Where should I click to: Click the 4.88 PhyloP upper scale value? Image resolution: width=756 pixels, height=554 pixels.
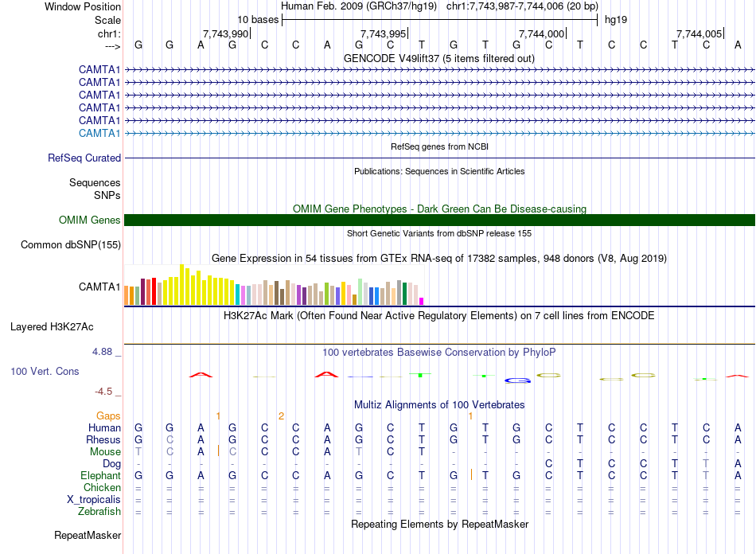click(102, 352)
